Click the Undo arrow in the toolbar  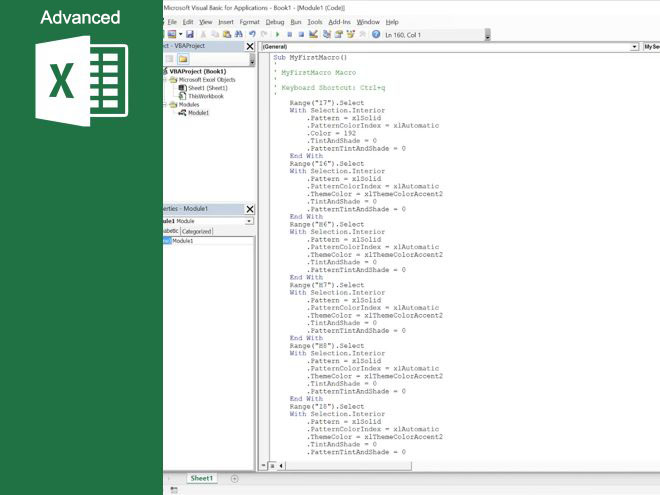click(251, 34)
